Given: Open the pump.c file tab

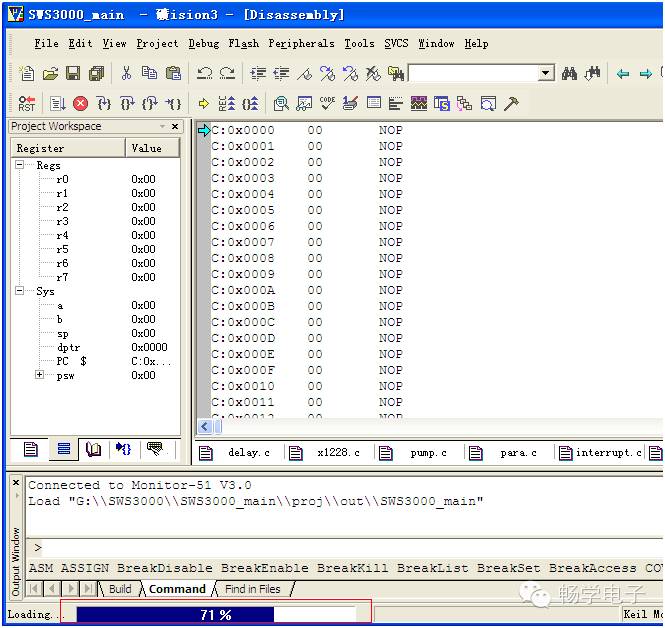Looking at the screenshot, I should point(418,453).
